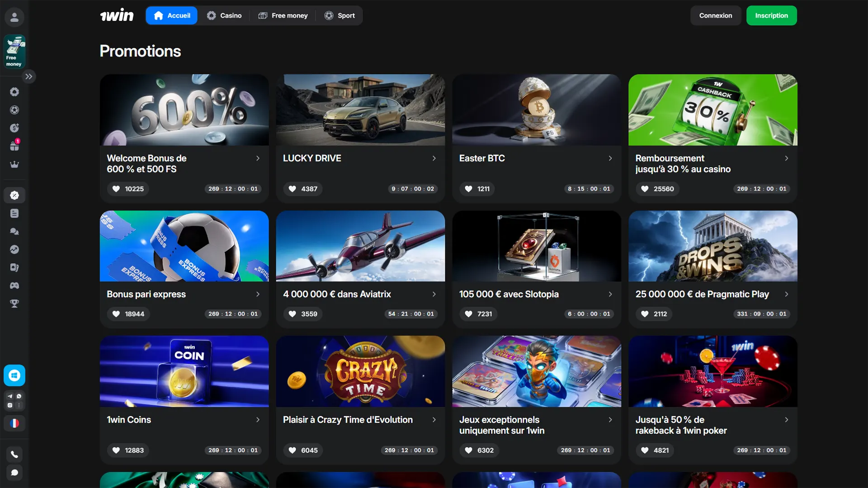868x488 pixels.
Task: Expand Easter BTC promotion chevron arrow
Action: [x=610, y=158]
